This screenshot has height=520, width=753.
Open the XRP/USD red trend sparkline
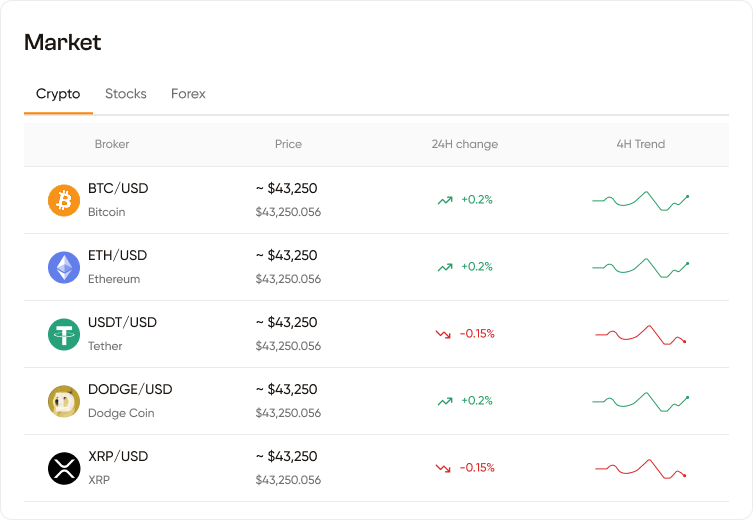pyautogui.click(x=641, y=469)
